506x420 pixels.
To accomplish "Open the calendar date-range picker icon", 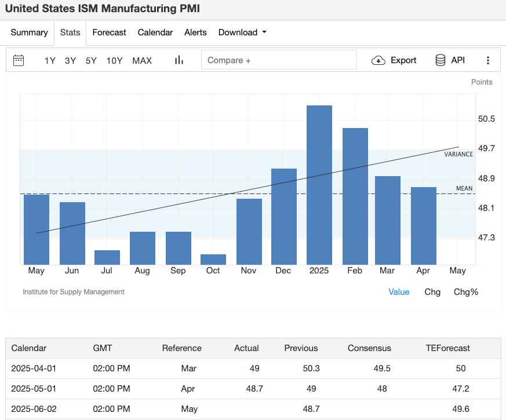I will 18,60.
